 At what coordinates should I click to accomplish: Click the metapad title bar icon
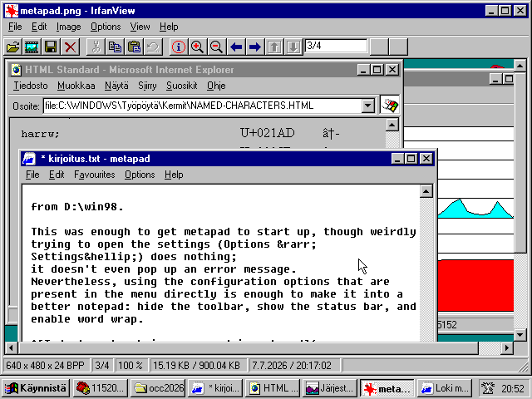pos(28,159)
